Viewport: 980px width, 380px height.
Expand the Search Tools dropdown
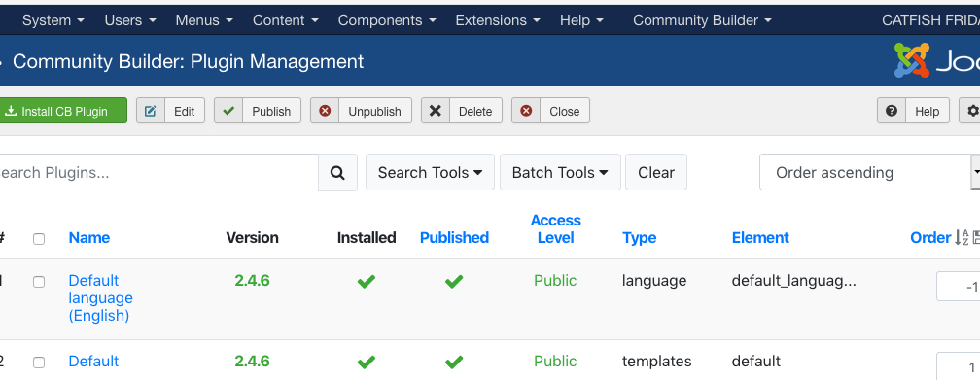tap(430, 172)
